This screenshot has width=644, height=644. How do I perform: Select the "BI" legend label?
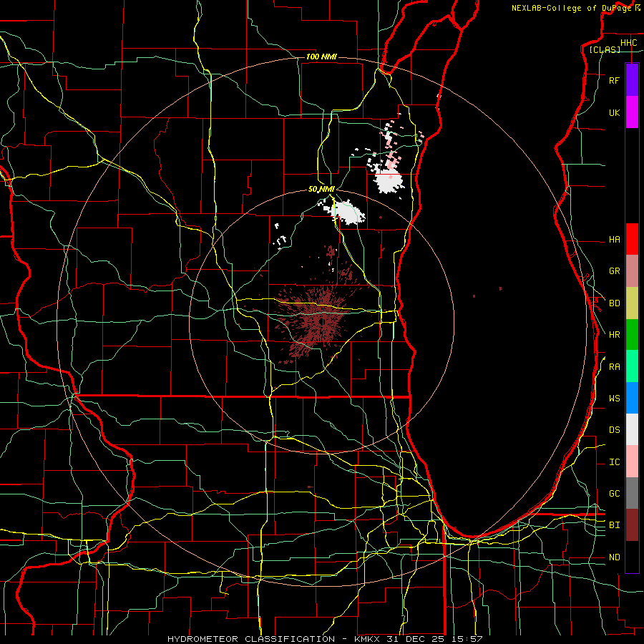614,525
